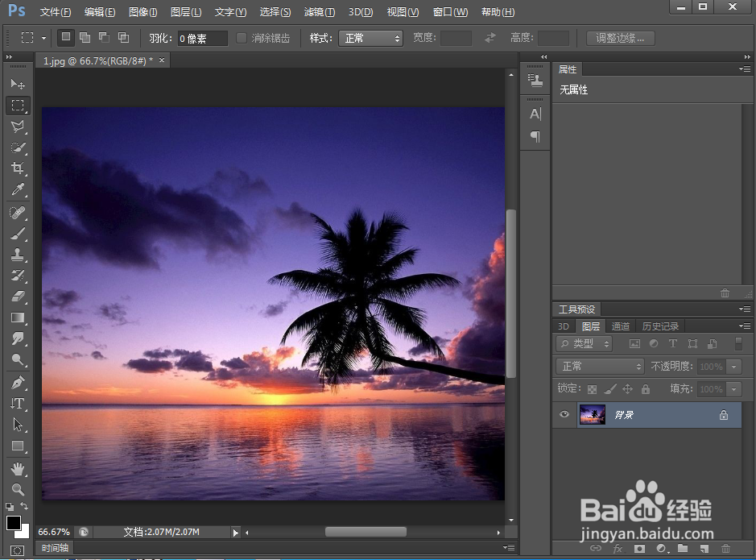756x560 pixels.
Task: Open the 选择 Select menu
Action: tap(275, 11)
